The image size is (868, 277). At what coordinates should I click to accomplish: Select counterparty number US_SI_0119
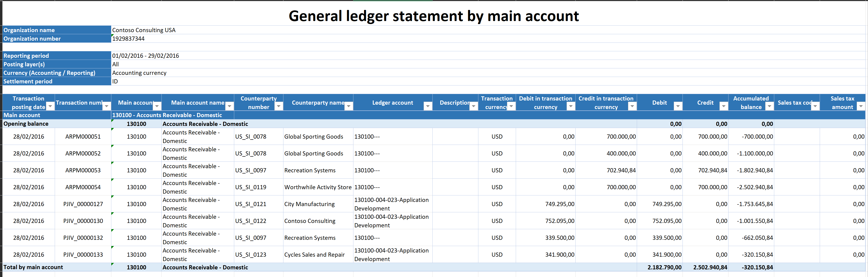tap(258, 187)
